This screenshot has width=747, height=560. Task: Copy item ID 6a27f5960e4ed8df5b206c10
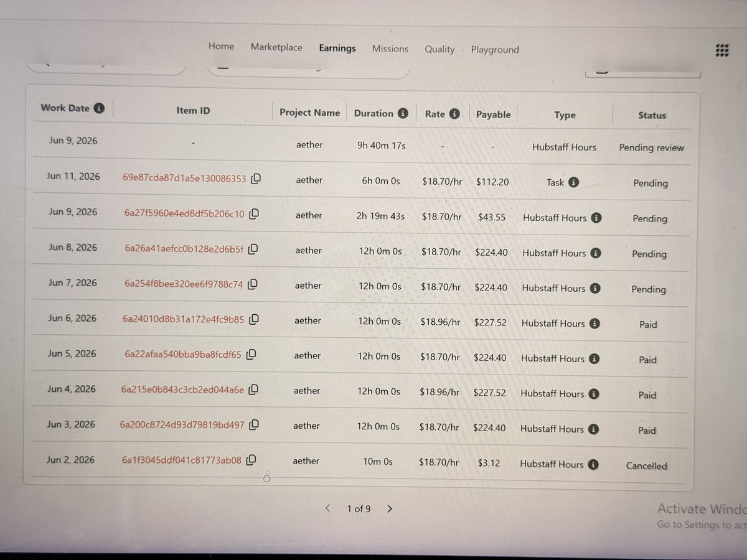(254, 214)
